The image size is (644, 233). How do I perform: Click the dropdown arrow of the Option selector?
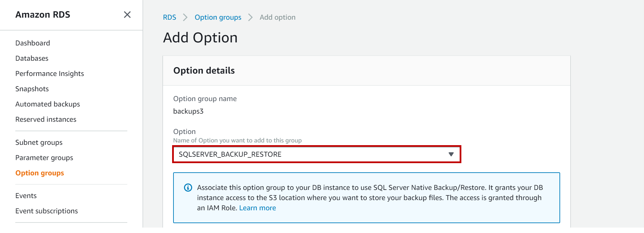click(x=451, y=154)
